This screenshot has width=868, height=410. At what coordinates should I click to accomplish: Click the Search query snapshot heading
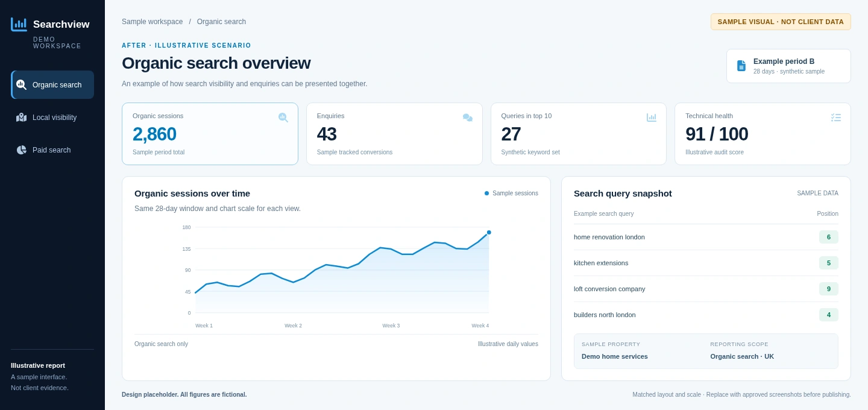coord(623,194)
